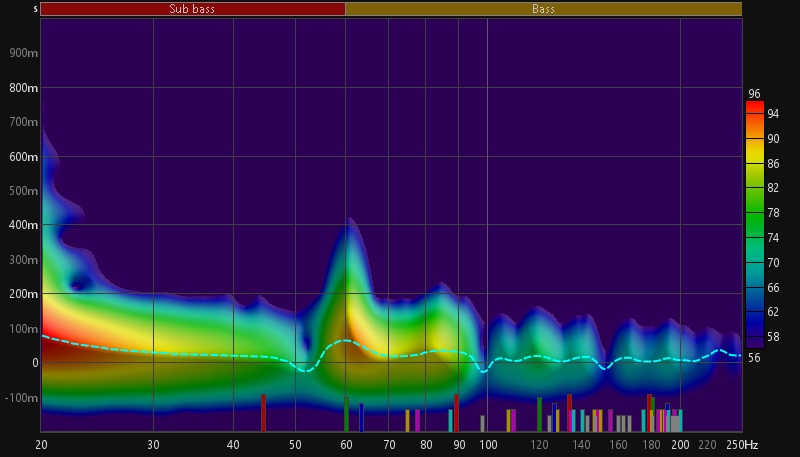
Task: Click the 800m label on time axis
Action: point(24,88)
